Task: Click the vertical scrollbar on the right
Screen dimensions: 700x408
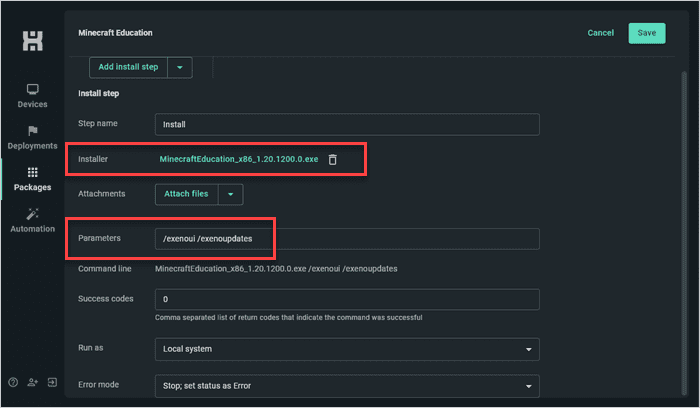Action: tap(684, 232)
